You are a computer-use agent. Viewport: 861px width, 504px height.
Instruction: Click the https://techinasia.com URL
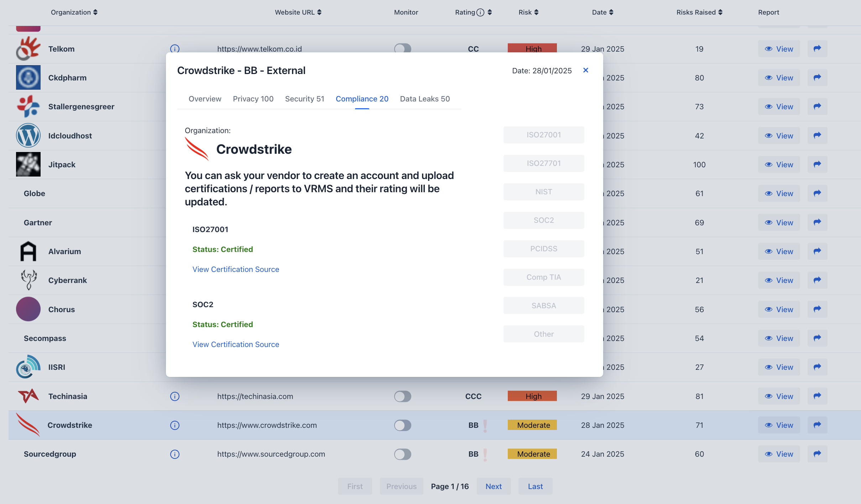255,396
